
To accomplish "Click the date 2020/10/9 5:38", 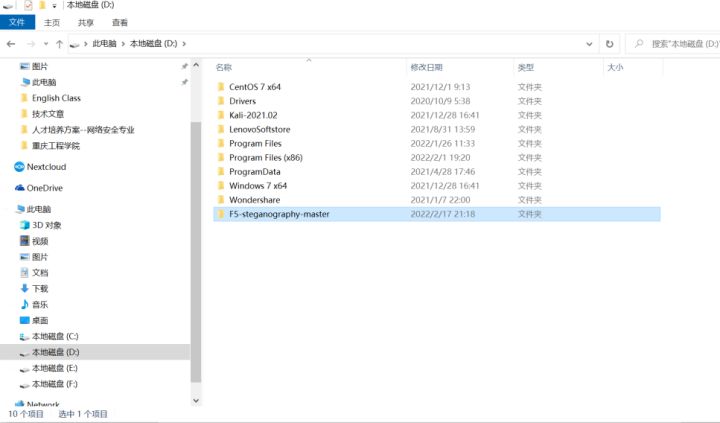I will click(x=440, y=101).
